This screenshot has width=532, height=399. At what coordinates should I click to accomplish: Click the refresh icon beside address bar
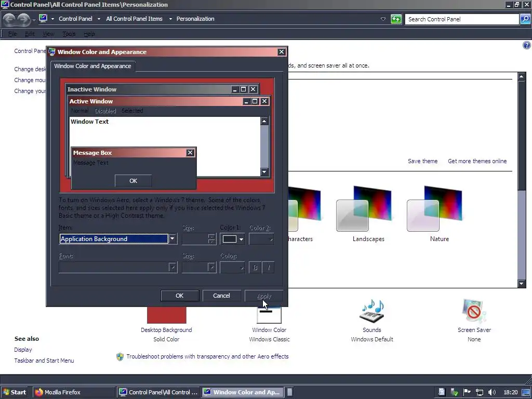tap(396, 19)
